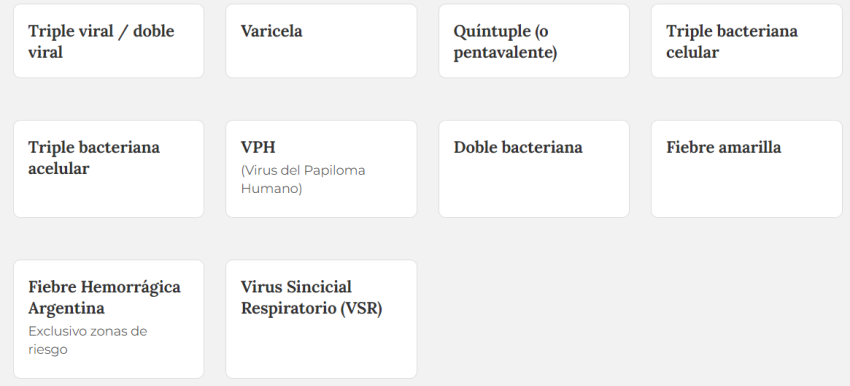Open the Doble bacteriana card
This screenshot has width=850, height=386.
[x=533, y=169]
